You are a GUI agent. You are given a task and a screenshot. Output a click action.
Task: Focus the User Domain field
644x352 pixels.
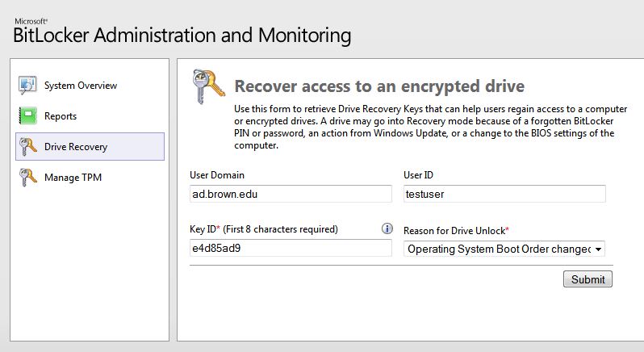[x=291, y=194]
